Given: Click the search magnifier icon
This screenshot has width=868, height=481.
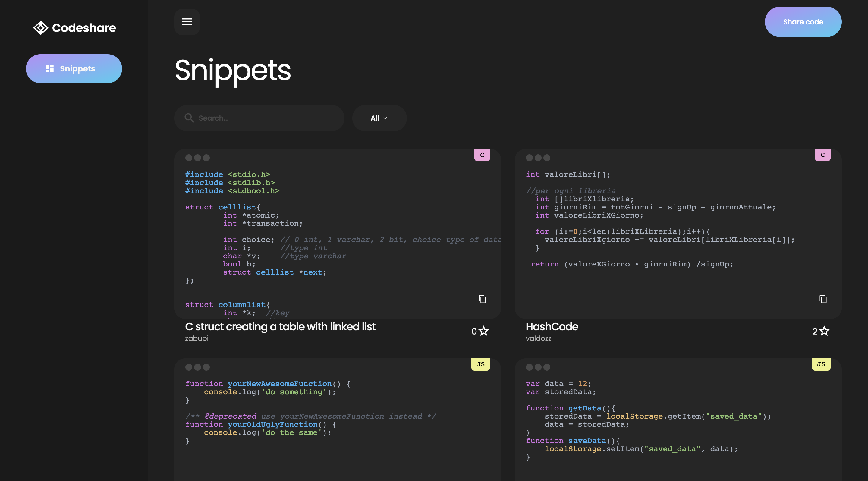Looking at the screenshot, I should pyautogui.click(x=189, y=118).
